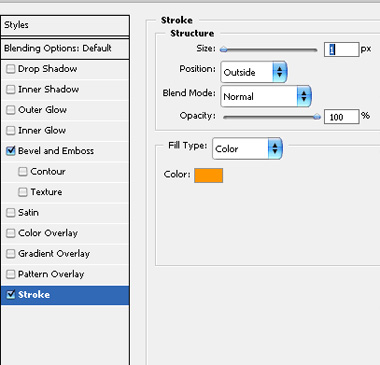380x365 pixels.
Task: Turn on the Inner Glow checkbox
Action: tap(11, 130)
